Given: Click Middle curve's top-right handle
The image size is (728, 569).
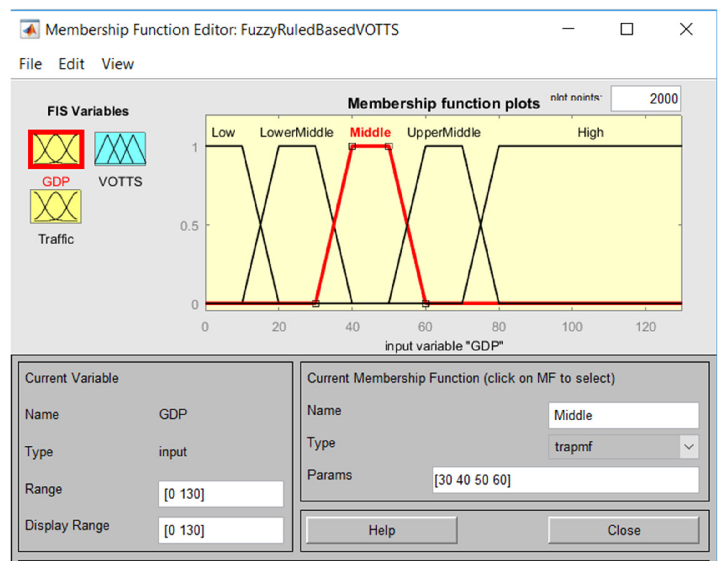Looking at the screenshot, I should coord(389,146).
